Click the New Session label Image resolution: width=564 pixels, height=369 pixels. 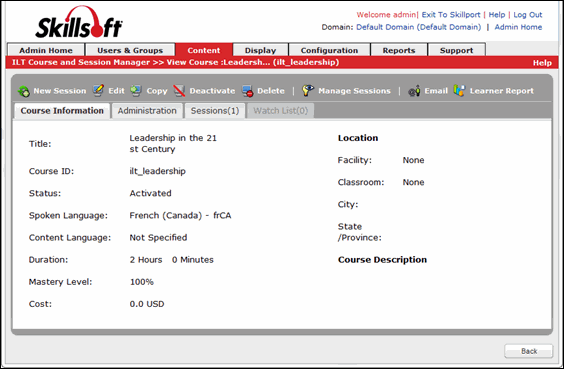(60, 91)
